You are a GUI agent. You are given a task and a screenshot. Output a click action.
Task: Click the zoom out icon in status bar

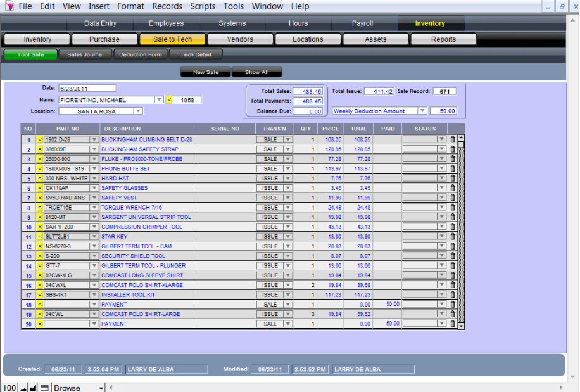23,388
